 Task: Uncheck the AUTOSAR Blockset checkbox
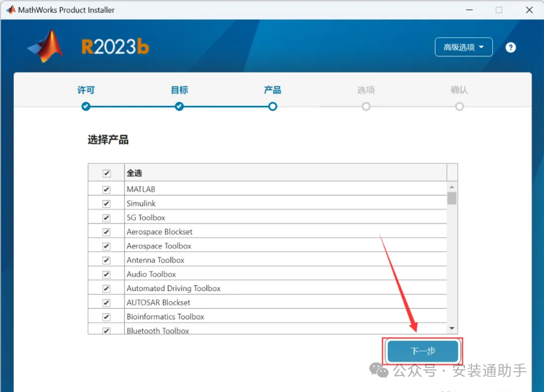[107, 303]
